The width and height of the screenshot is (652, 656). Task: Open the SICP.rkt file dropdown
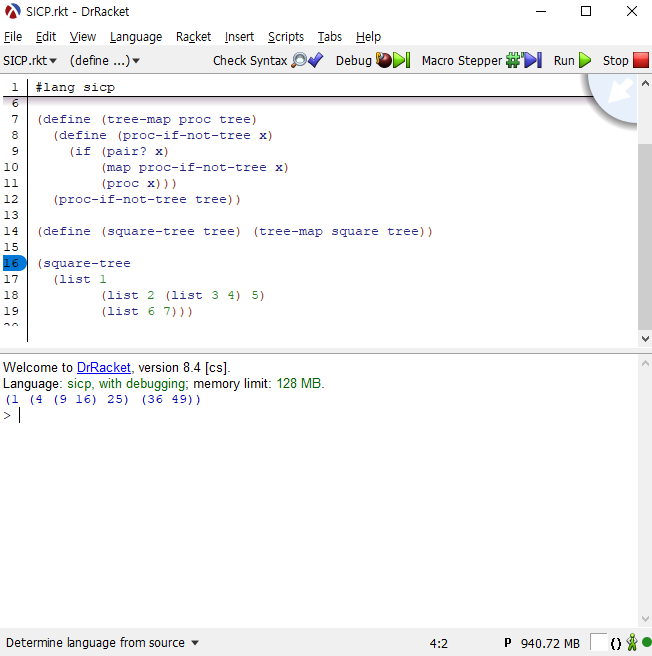tap(30, 60)
